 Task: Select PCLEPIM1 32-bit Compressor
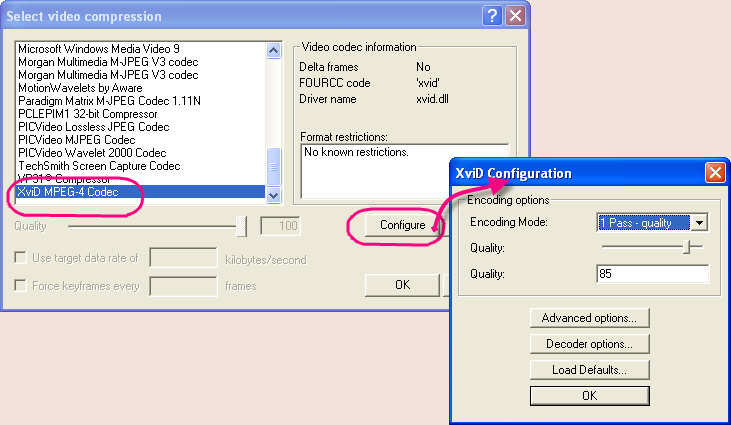pos(140,114)
